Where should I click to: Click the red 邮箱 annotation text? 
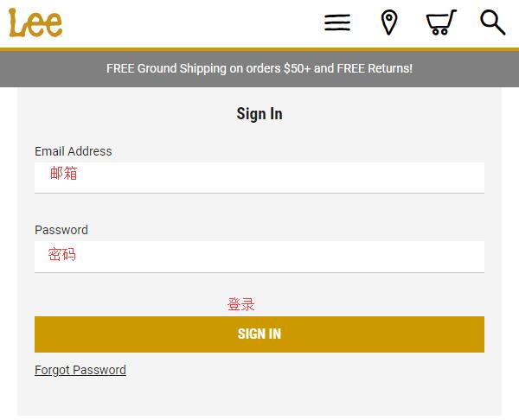(63, 174)
